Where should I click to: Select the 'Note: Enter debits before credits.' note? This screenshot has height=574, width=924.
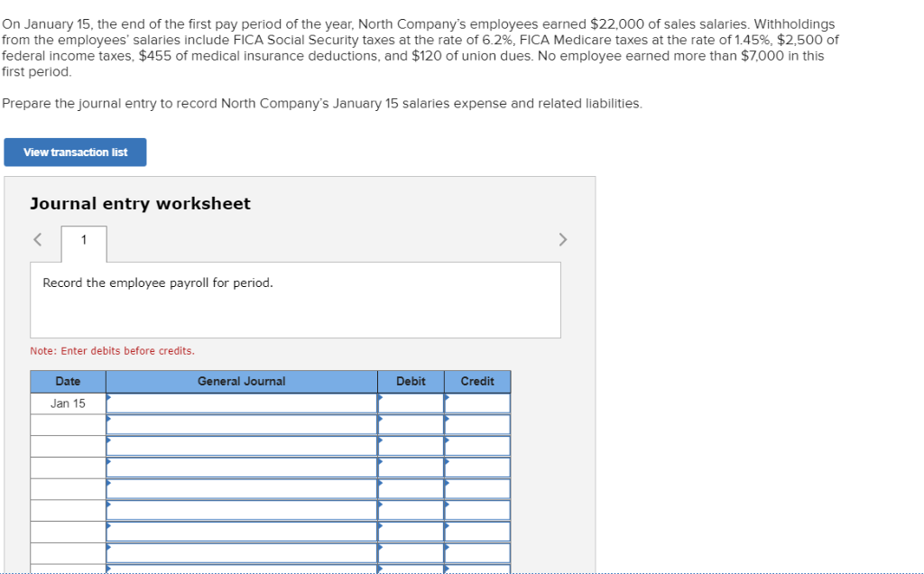[112, 351]
